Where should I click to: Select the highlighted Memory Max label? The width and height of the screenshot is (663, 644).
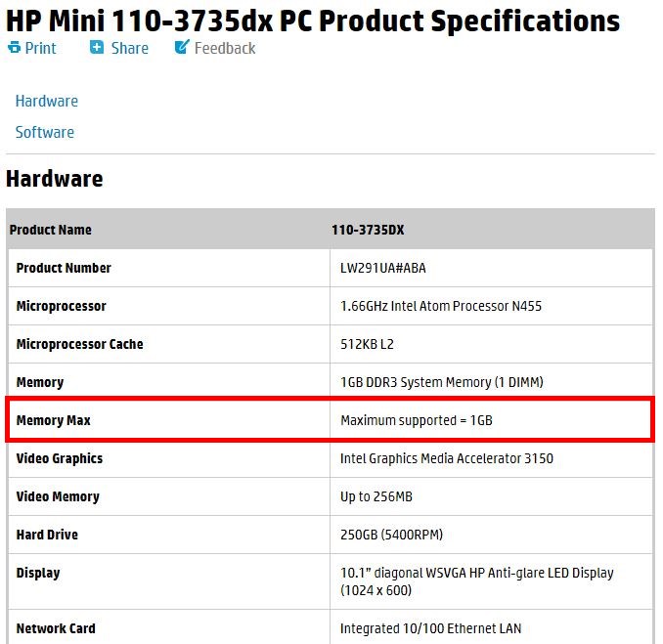click(53, 420)
